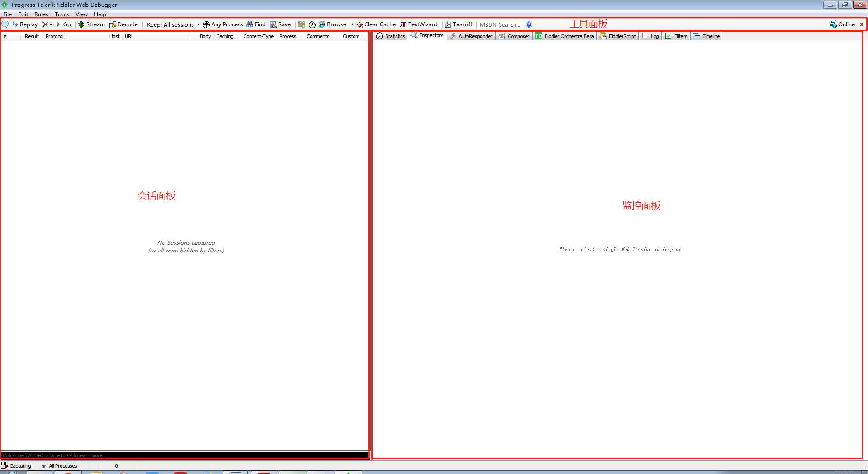
Task: Open the View menu
Action: (x=81, y=14)
